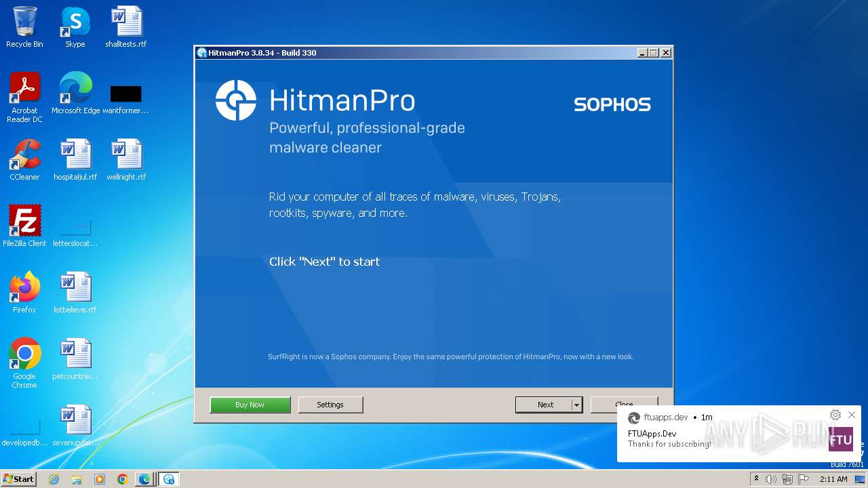The height and width of the screenshot is (488, 868).
Task: Click the Sophos logo
Action: coord(612,104)
